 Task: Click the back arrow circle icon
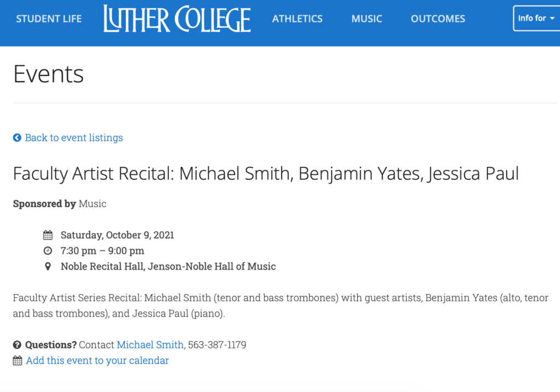(17, 138)
